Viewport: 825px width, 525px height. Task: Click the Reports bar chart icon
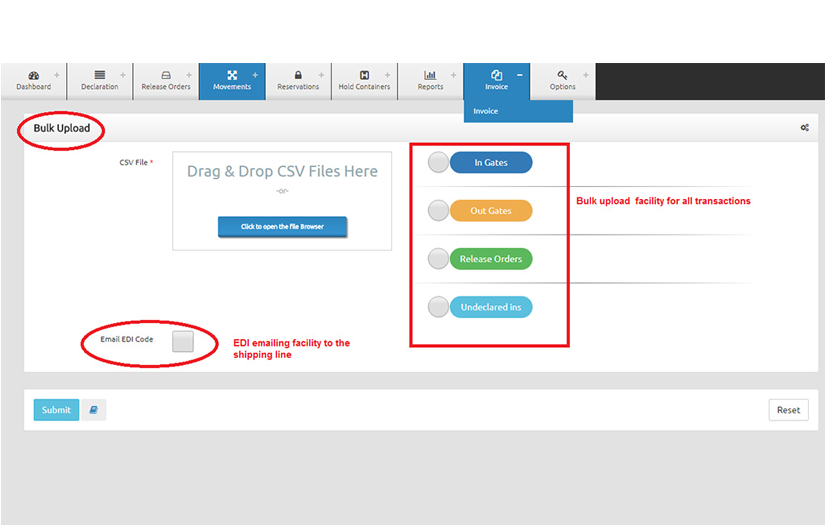tap(430, 75)
